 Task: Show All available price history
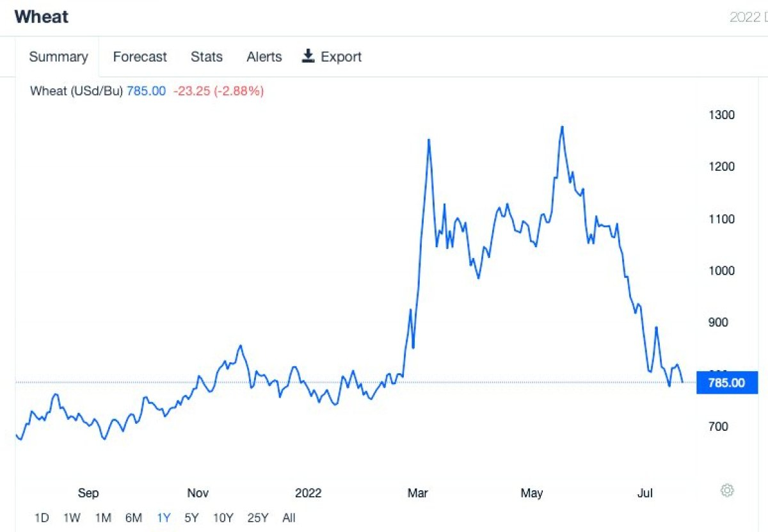tap(289, 518)
